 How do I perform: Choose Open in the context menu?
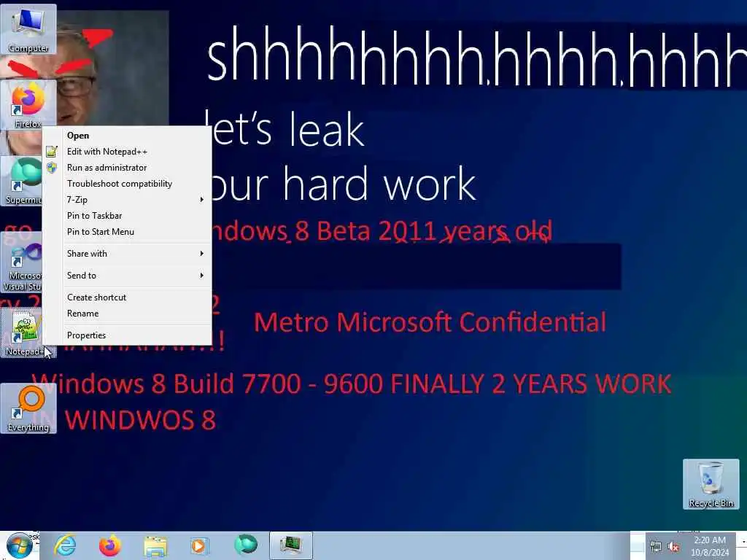(128, 135)
